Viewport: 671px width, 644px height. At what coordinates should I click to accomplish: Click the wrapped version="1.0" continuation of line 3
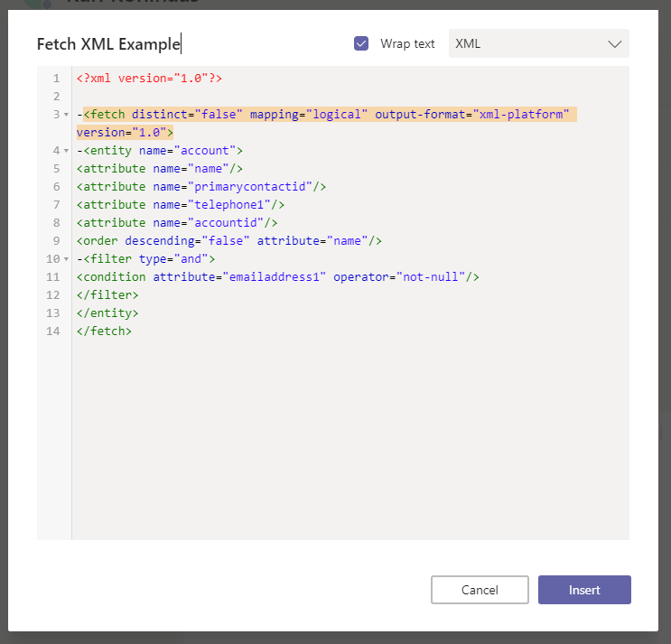(x=125, y=133)
